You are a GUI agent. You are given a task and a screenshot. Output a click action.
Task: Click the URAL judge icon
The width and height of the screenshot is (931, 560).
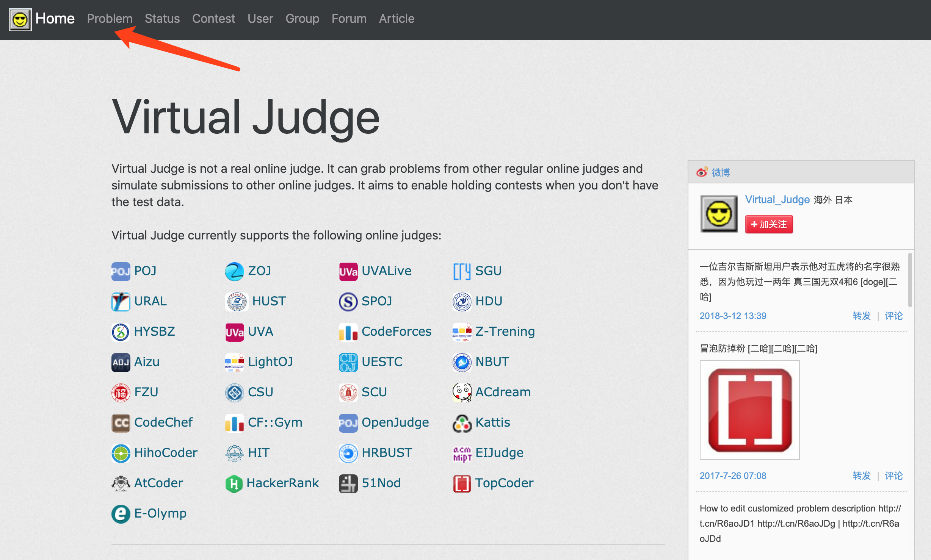(121, 302)
